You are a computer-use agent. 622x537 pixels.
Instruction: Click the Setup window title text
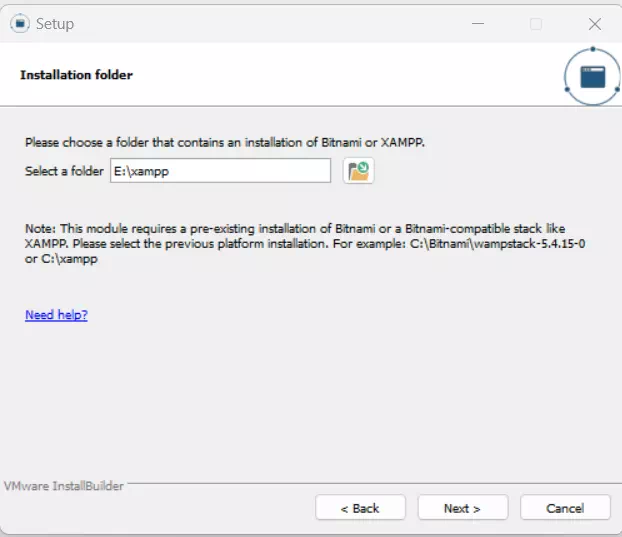click(x=55, y=24)
